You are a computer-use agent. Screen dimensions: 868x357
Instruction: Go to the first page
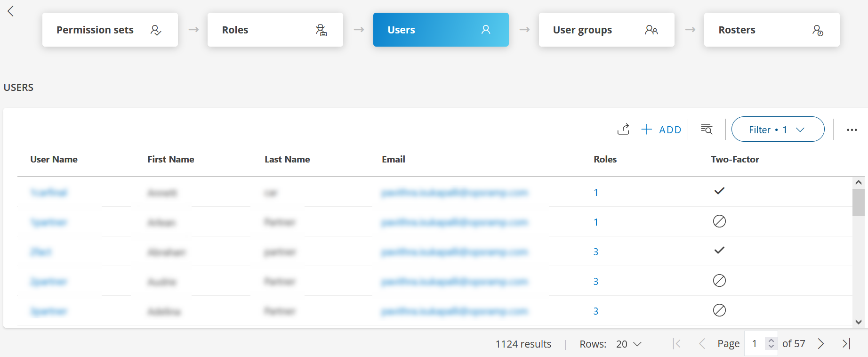(677, 344)
